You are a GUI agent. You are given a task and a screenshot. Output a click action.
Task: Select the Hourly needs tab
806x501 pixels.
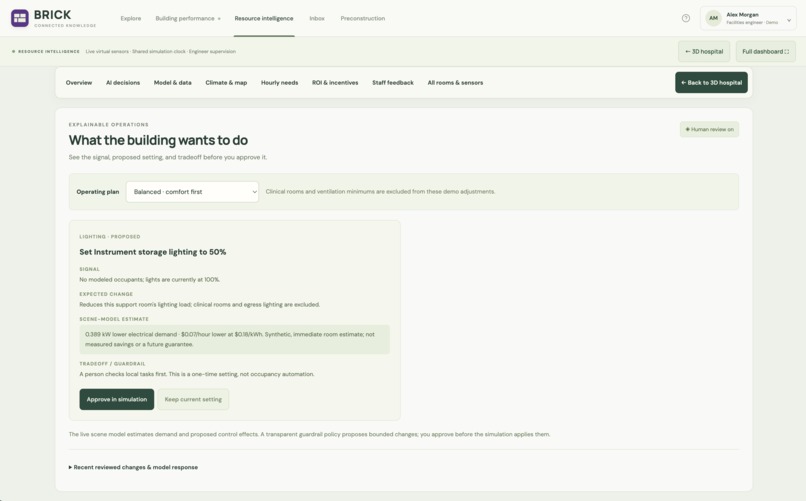click(x=279, y=83)
